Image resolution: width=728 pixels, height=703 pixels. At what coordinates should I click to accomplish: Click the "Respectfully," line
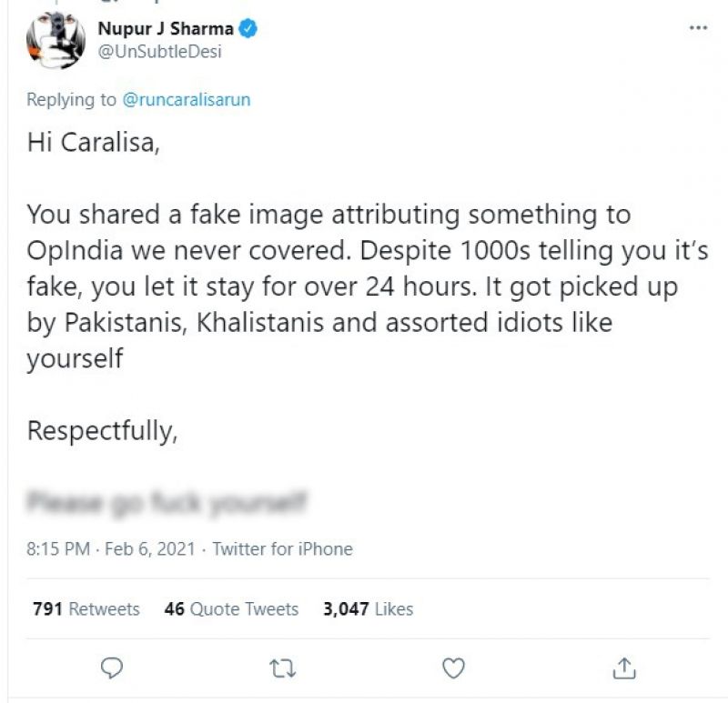(101, 430)
